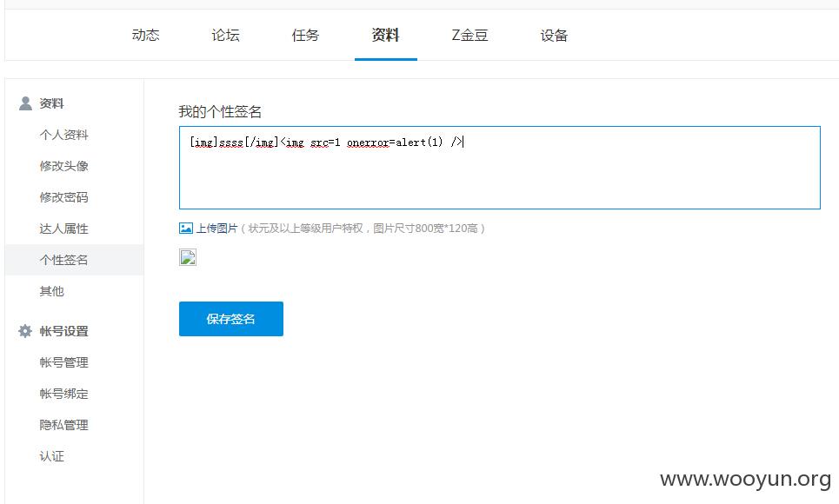This screenshot has width=839, height=504.
Task: Click the 上传图片 upload link
Action: [x=216, y=229]
